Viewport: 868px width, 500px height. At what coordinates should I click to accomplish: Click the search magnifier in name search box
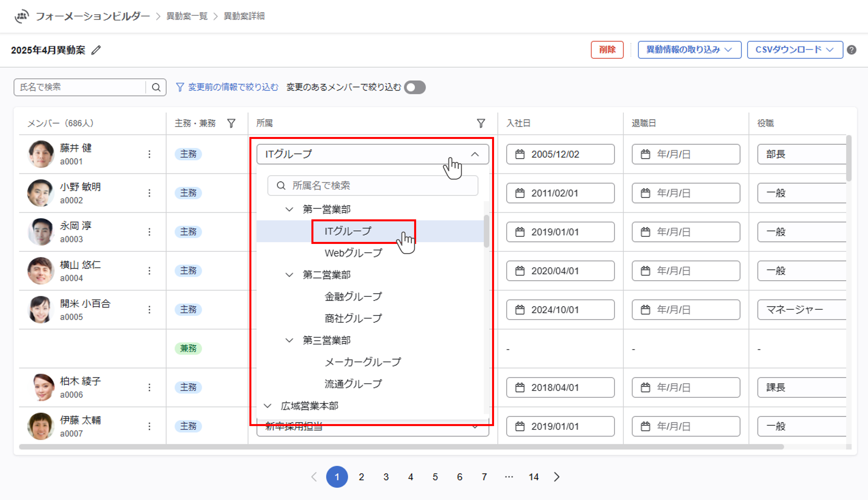pyautogui.click(x=156, y=87)
